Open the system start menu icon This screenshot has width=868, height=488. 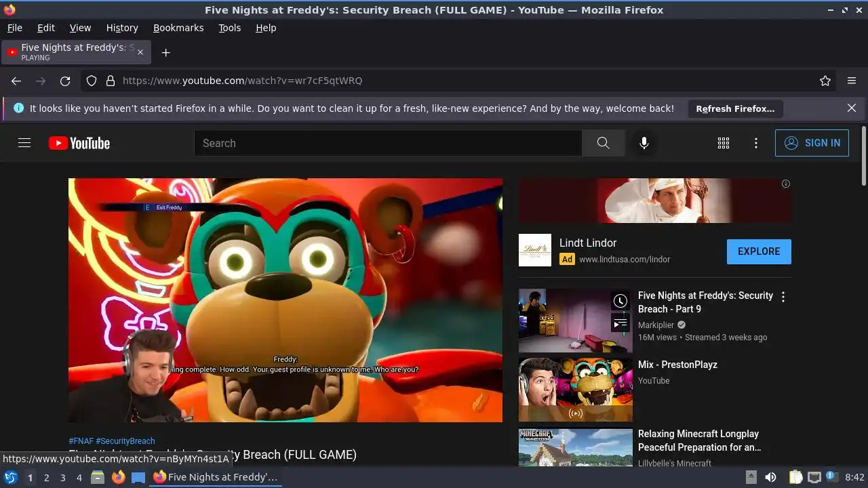10,477
